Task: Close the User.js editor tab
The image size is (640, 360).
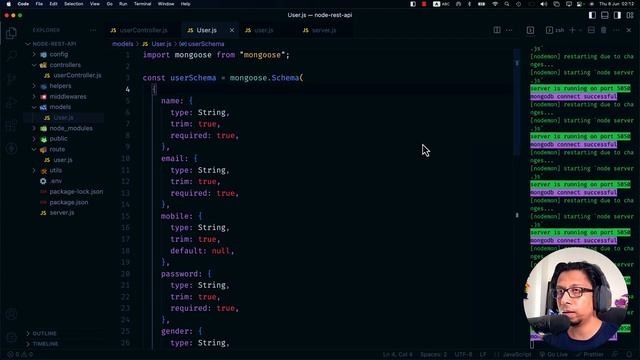Action: coord(232,30)
